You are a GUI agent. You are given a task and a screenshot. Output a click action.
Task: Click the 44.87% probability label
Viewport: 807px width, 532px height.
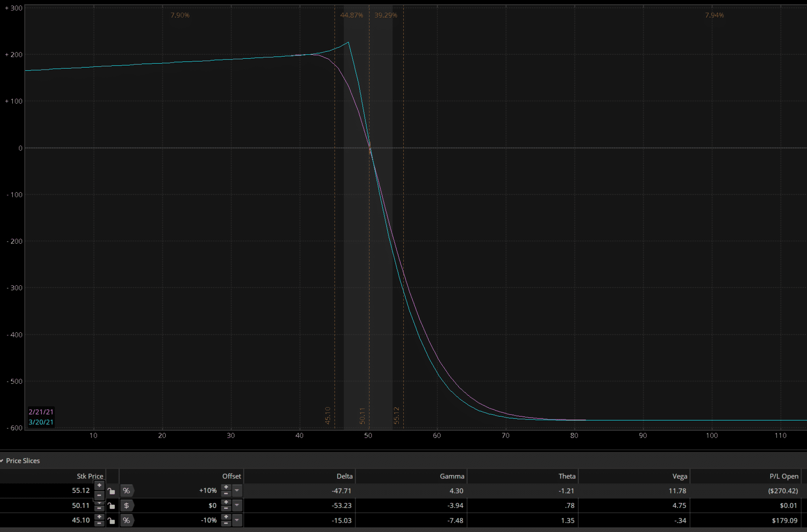351,15
